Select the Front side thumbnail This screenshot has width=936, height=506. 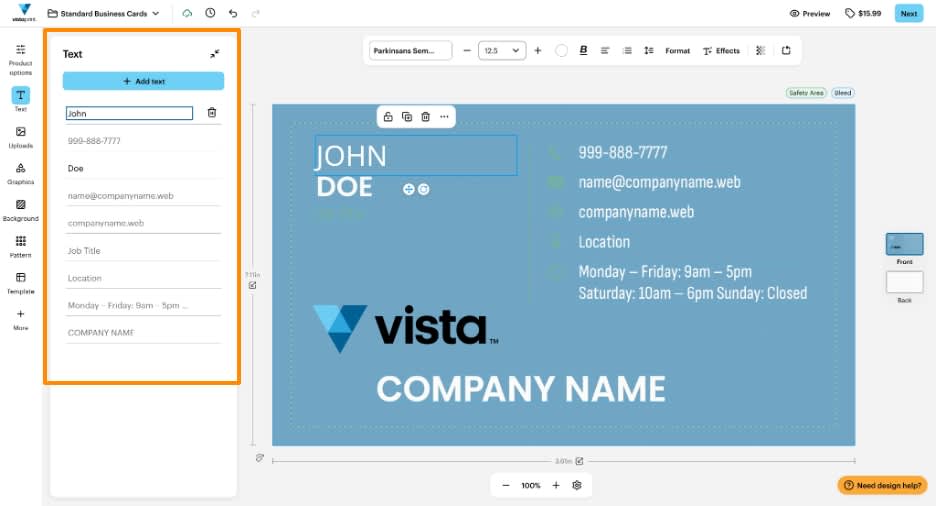click(x=904, y=244)
